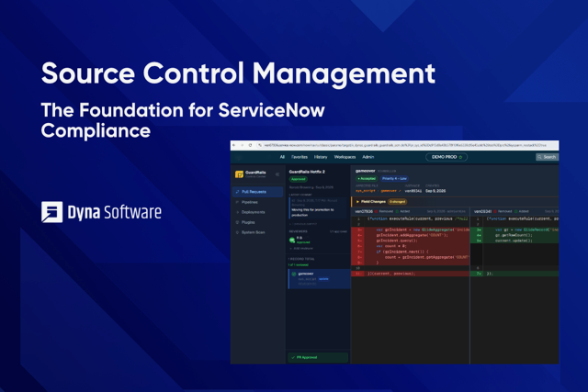Screen dimensions: 588x392
Task: Collapse sidebar with the double-chevron icon
Action: tap(277, 174)
